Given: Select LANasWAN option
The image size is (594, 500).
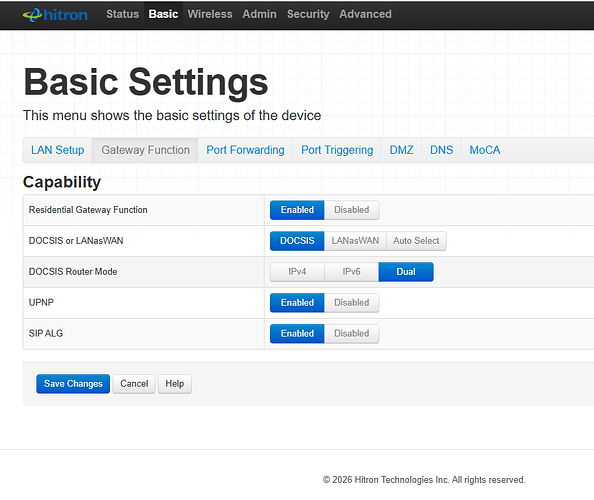Looking at the screenshot, I should point(355,241).
